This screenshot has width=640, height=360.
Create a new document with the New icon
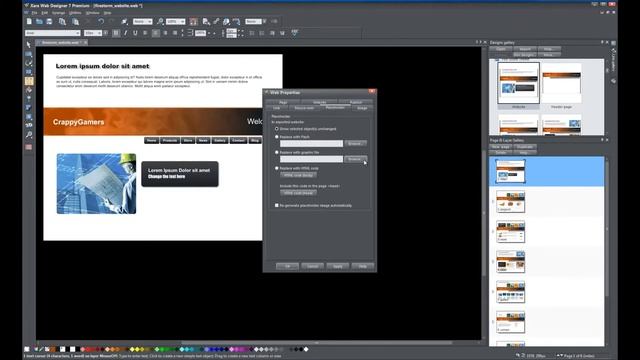point(29,21)
